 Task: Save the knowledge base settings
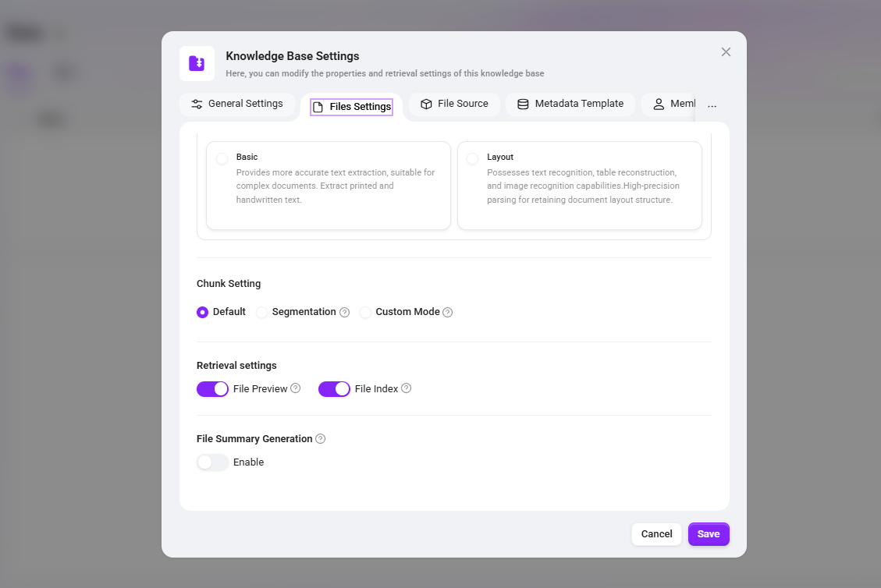click(x=709, y=534)
